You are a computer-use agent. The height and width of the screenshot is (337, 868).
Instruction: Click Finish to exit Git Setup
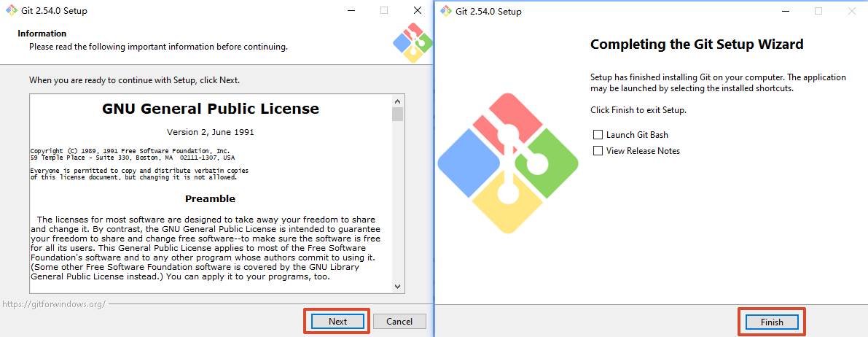tap(772, 322)
